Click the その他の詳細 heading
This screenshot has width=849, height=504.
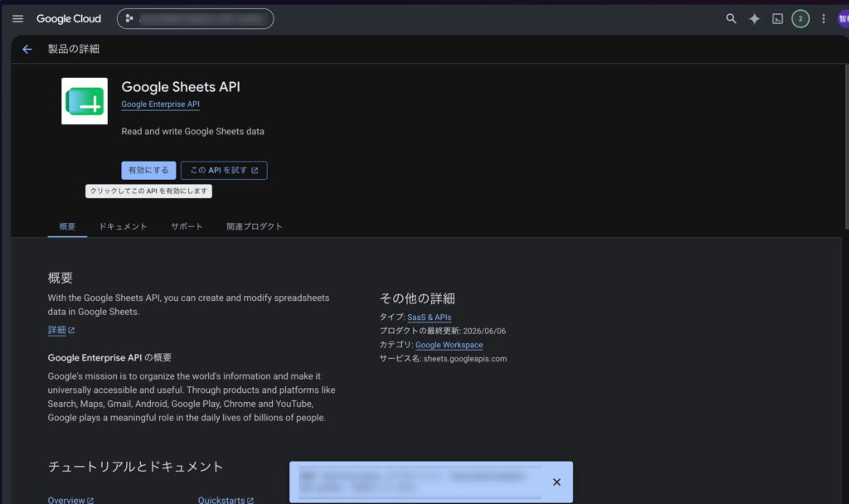point(418,298)
